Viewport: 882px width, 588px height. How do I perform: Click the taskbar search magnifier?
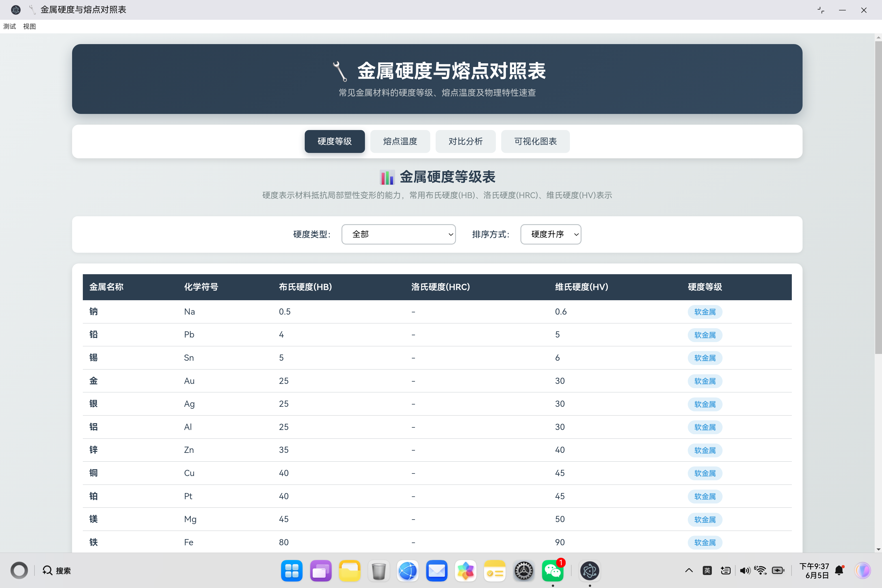tap(47, 570)
